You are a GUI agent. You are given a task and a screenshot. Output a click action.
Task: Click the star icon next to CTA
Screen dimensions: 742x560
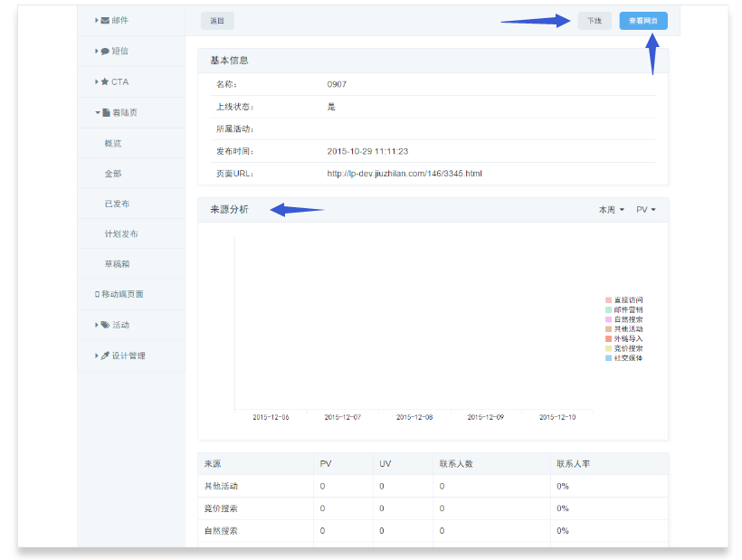105,81
